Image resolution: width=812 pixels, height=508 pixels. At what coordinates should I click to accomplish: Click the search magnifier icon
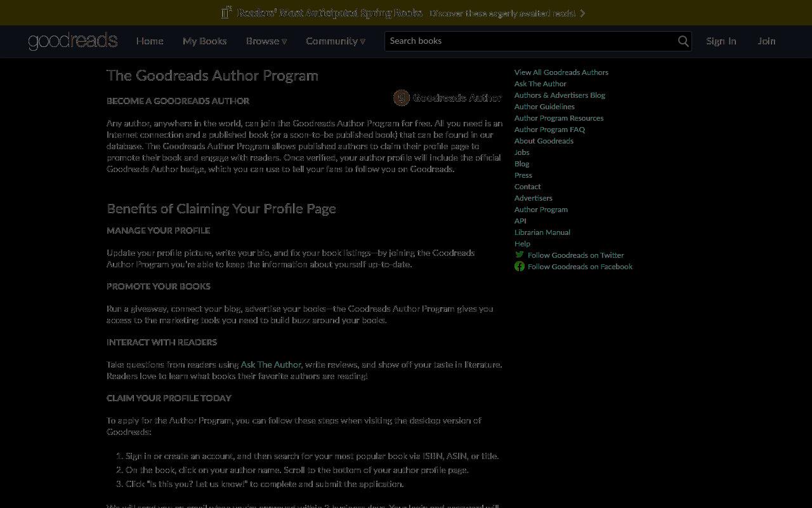(x=683, y=41)
